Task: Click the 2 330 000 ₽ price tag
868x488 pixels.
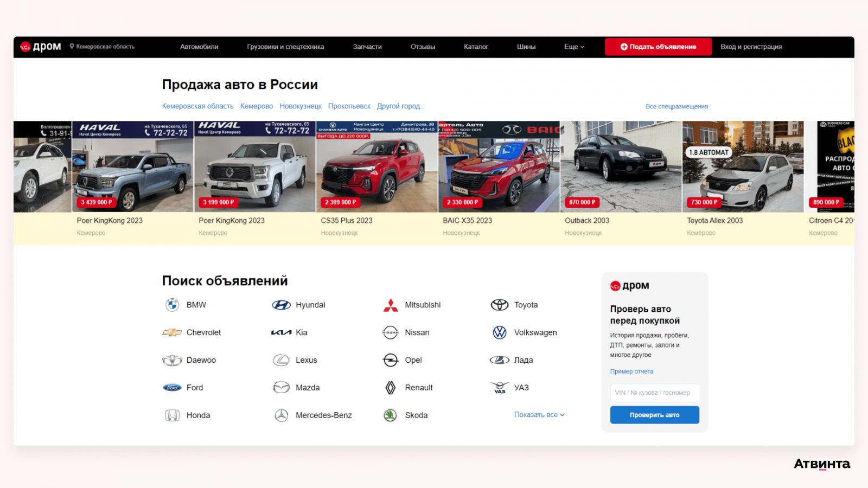Action: point(463,202)
